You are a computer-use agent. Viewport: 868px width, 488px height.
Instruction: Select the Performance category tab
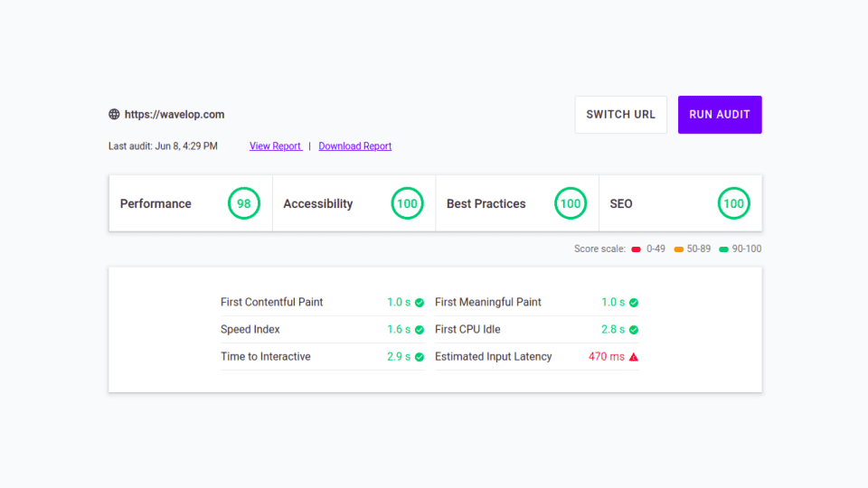point(156,203)
